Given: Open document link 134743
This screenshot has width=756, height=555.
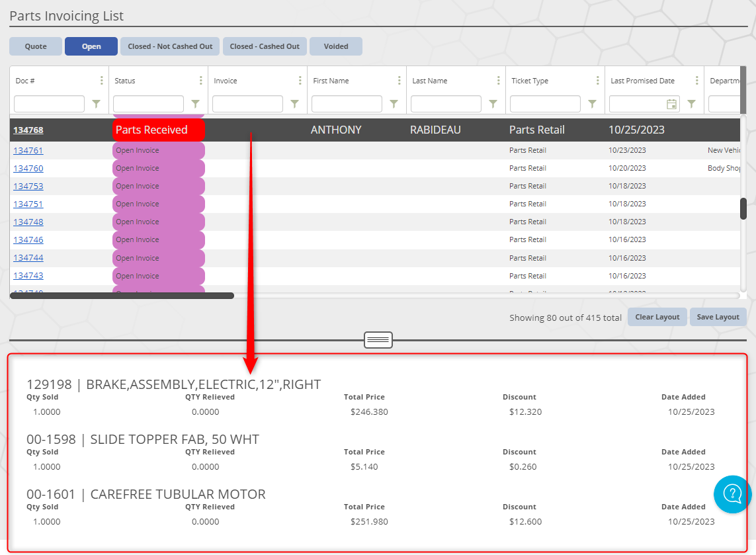Looking at the screenshot, I should [28, 275].
